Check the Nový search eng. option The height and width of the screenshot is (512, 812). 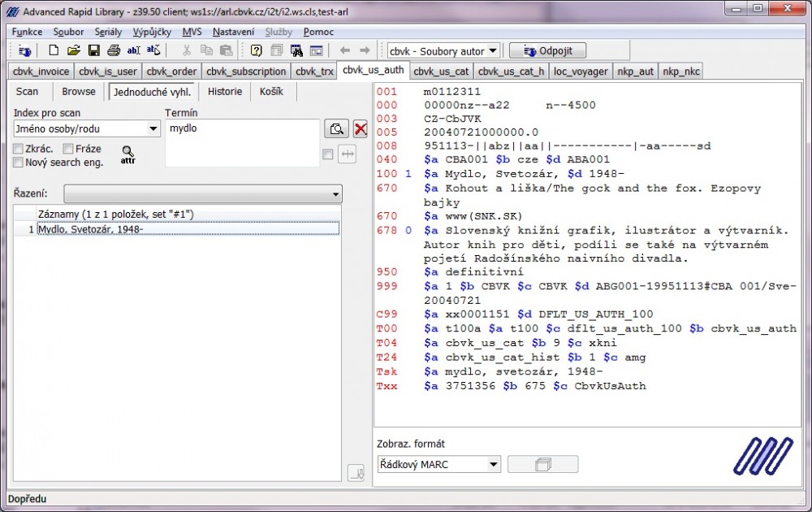pyautogui.click(x=19, y=163)
